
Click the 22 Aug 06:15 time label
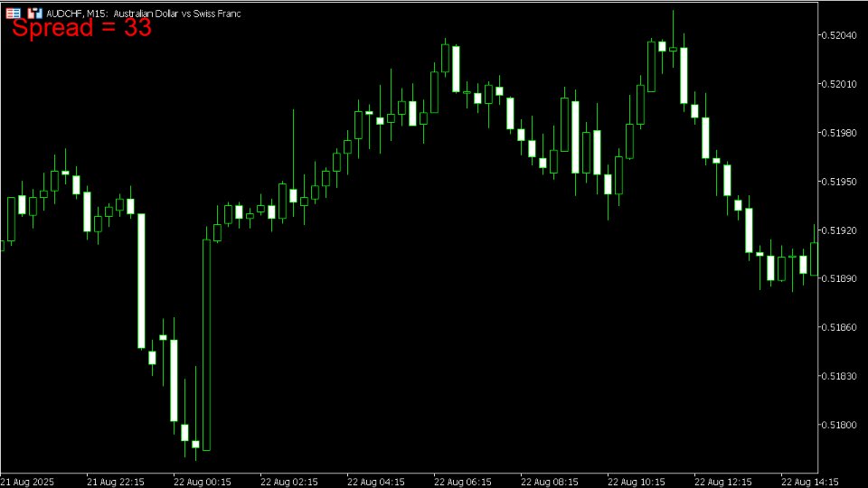point(463,482)
